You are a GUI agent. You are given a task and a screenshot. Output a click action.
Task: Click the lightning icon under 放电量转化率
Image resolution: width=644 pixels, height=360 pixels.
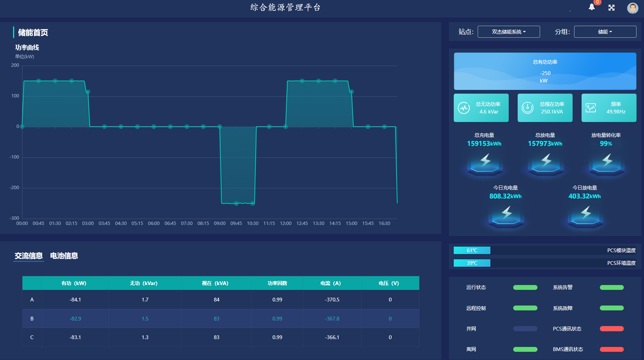(607, 163)
